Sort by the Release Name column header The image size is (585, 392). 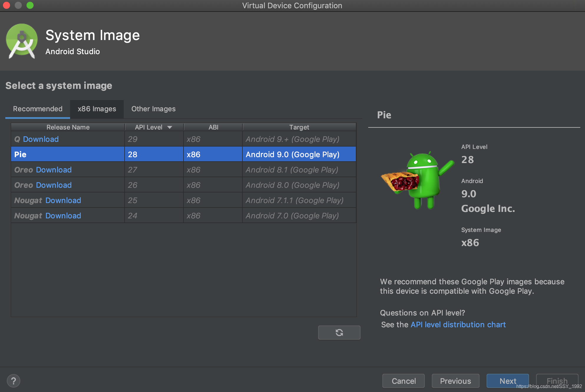68,127
